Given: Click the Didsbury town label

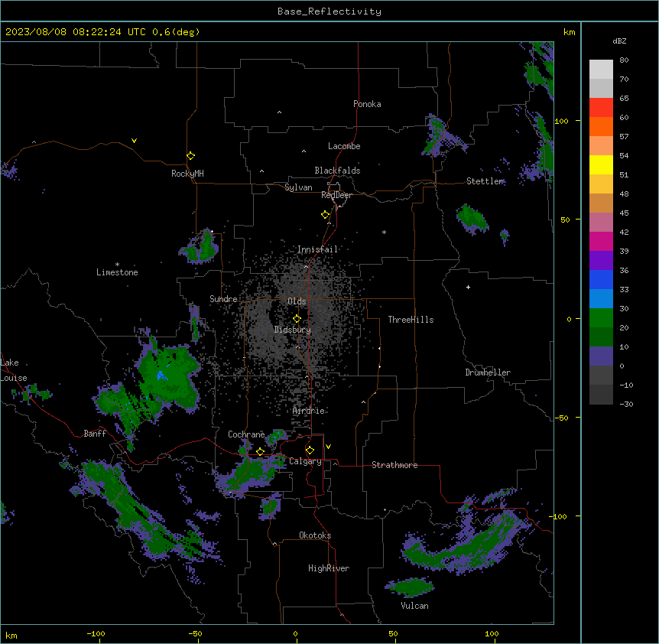Looking at the screenshot, I should click(293, 330).
